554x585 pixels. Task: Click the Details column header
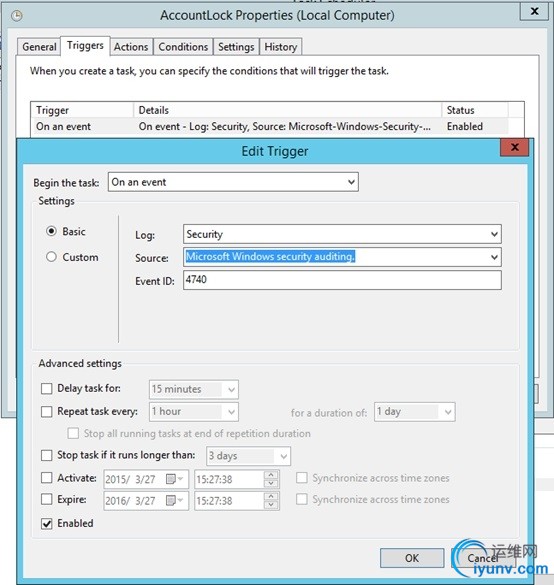(x=288, y=110)
